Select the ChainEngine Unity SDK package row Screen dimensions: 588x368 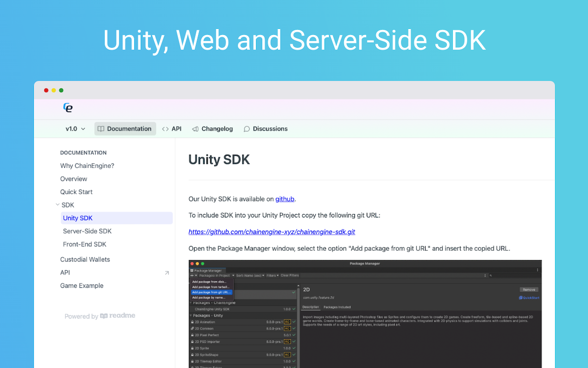(243, 309)
